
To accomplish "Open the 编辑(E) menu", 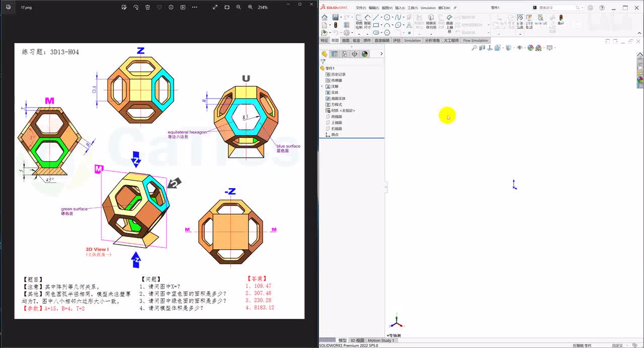I will (374, 8).
